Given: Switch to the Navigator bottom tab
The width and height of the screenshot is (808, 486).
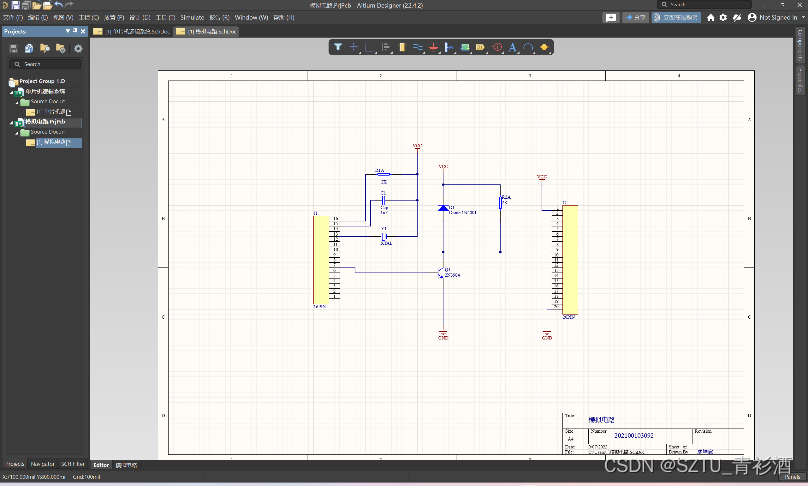Looking at the screenshot, I should (43, 464).
